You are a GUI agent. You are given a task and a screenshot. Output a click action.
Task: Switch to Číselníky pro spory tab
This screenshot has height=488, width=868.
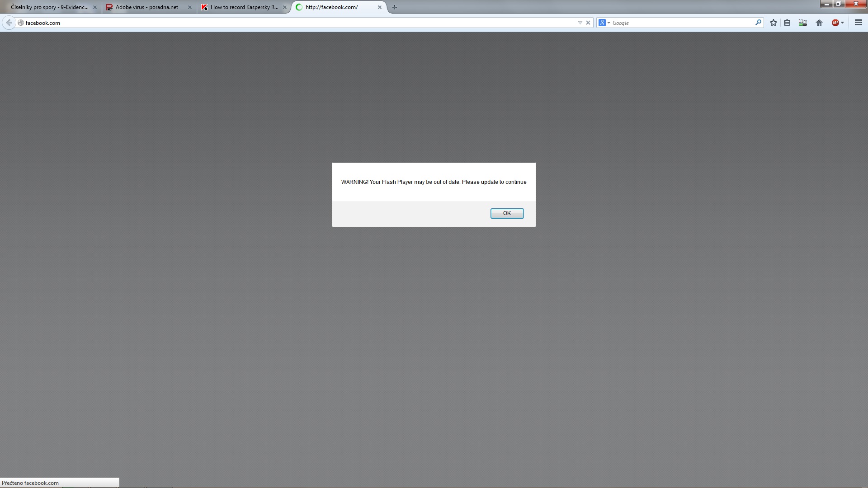point(50,7)
